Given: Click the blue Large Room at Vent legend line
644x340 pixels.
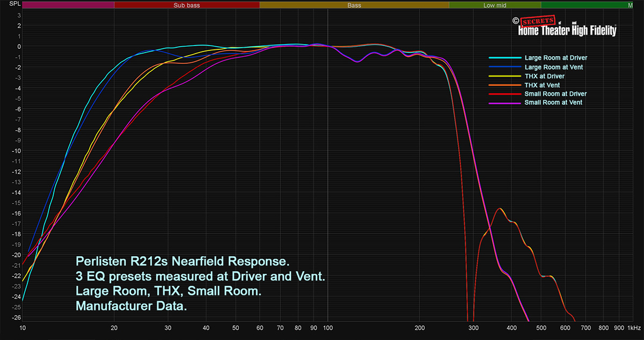Looking at the screenshot, I should click(x=504, y=66).
